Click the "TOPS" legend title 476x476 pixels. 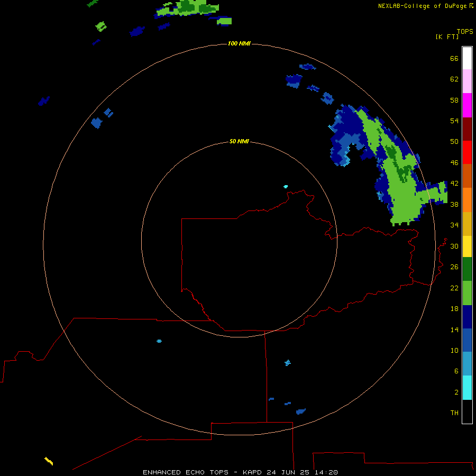pyautogui.click(x=465, y=32)
